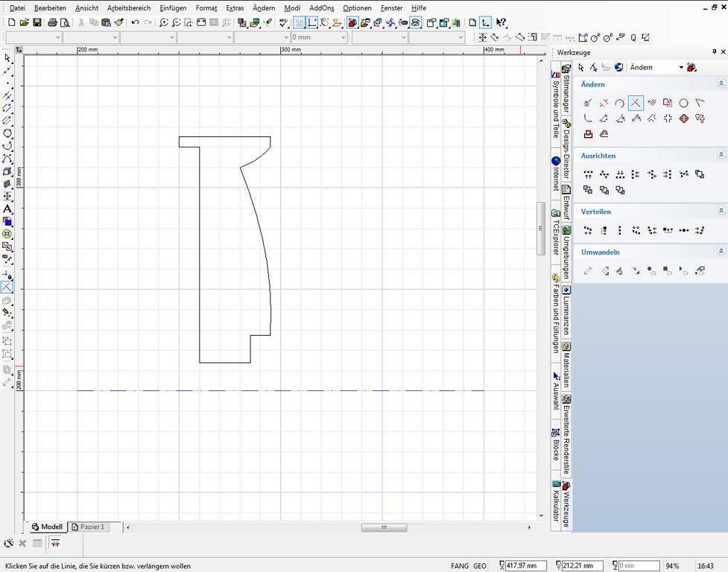Click the Print icon in main toolbar
728x572 pixels.
pos(52,22)
